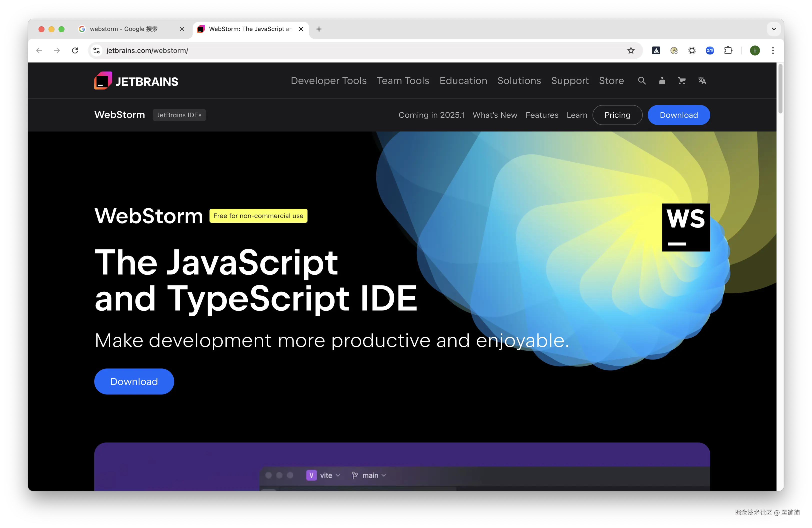Expand the tab search chevron dropdown
The image size is (812, 528).
pyautogui.click(x=774, y=29)
